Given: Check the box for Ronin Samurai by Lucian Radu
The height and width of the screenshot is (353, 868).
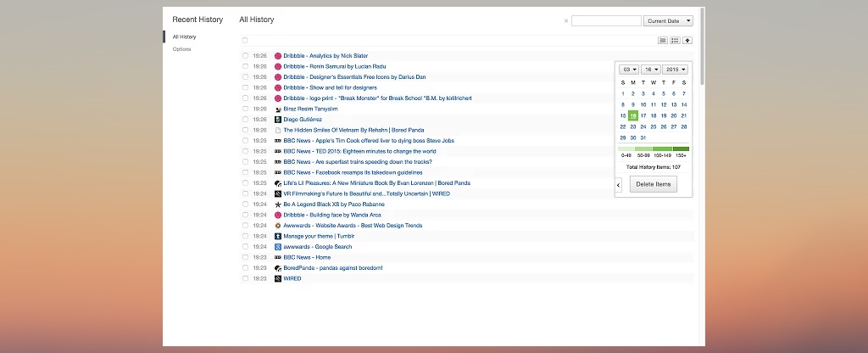Looking at the screenshot, I should pos(245,66).
